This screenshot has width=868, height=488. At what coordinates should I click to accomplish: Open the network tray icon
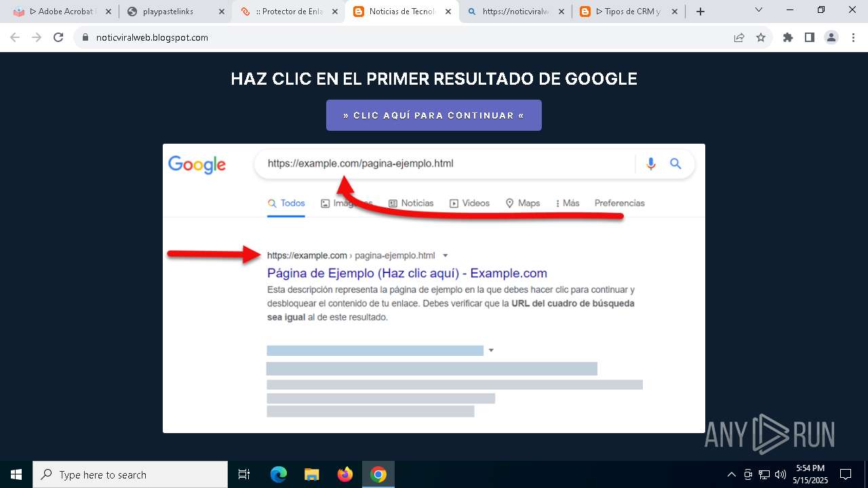click(764, 474)
